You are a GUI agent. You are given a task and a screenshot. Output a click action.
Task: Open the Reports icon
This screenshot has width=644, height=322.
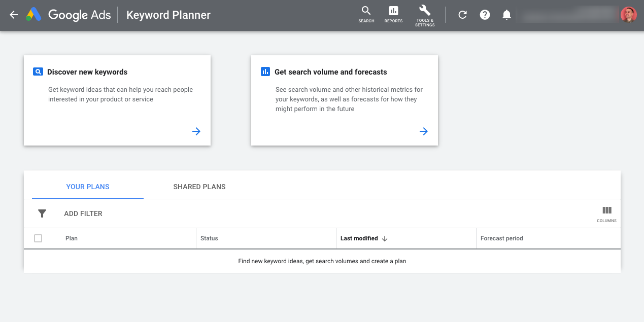tap(393, 11)
